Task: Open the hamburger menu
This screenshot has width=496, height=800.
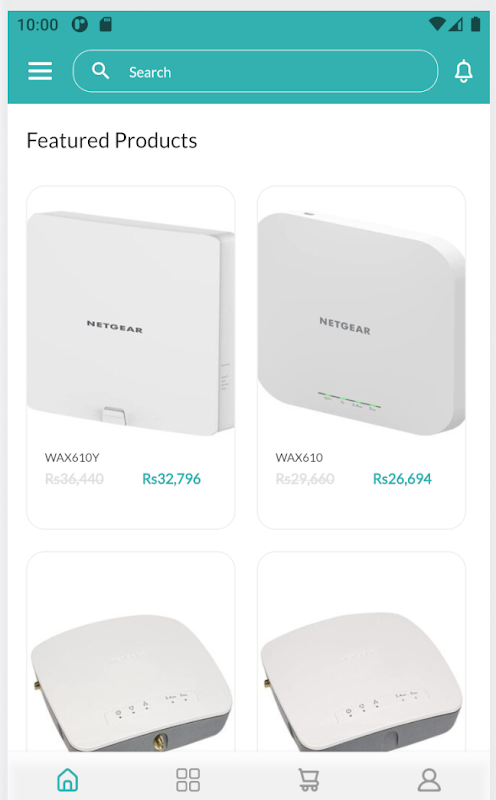Action: [40, 71]
